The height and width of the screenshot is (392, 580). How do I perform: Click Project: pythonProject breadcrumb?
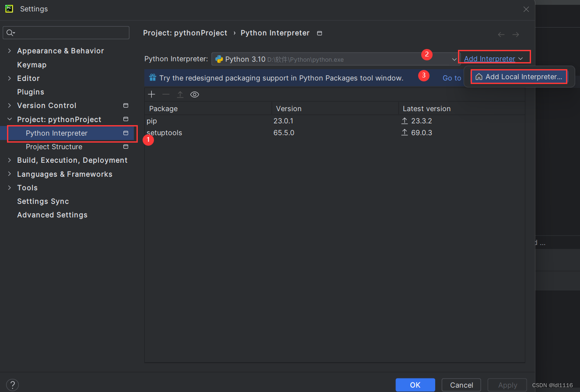point(185,33)
